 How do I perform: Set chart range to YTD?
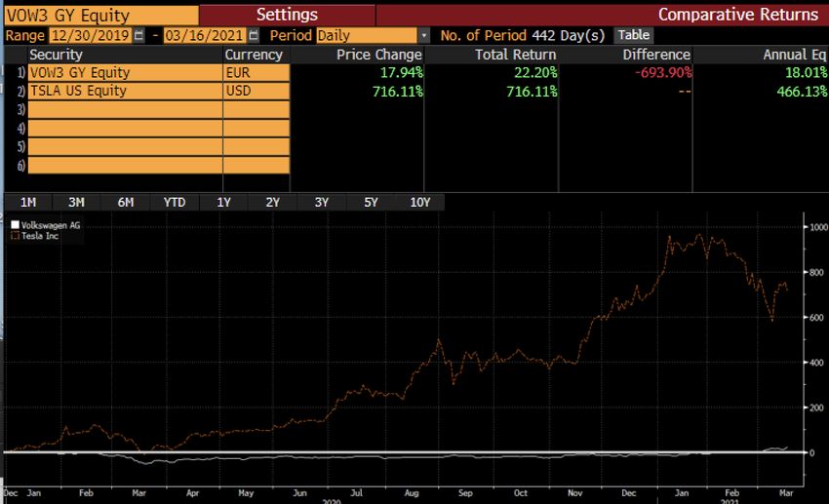(175, 203)
